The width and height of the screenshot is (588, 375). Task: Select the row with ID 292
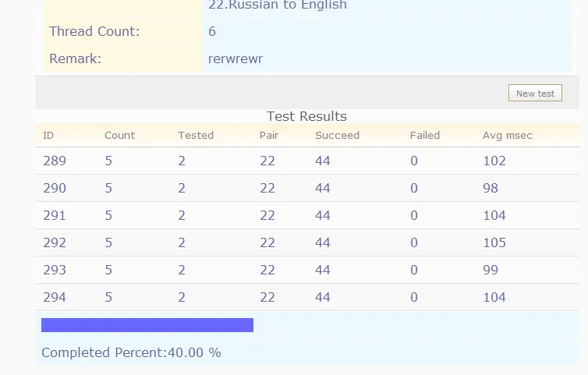coord(55,243)
